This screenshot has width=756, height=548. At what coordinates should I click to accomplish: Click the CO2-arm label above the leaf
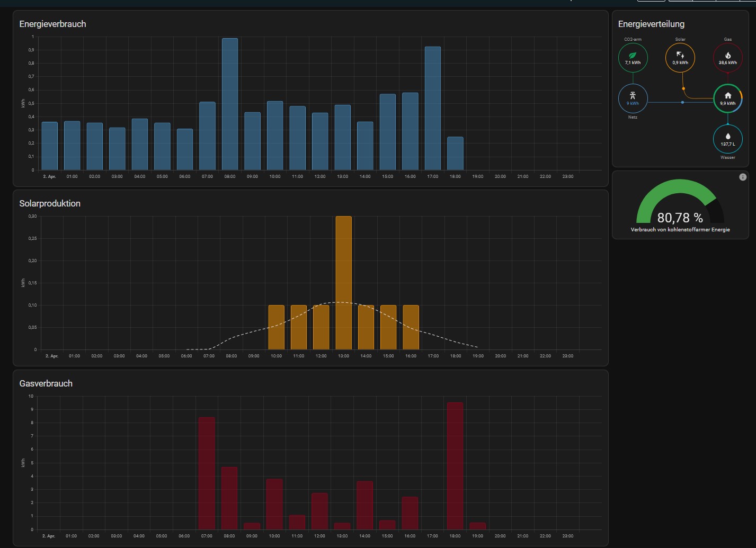[633, 39]
